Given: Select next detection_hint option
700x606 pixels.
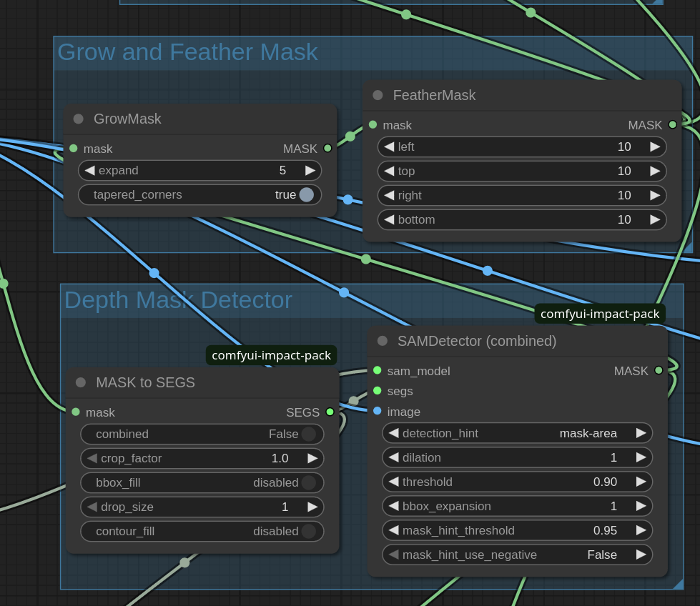Looking at the screenshot, I should pyautogui.click(x=641, y=433).
